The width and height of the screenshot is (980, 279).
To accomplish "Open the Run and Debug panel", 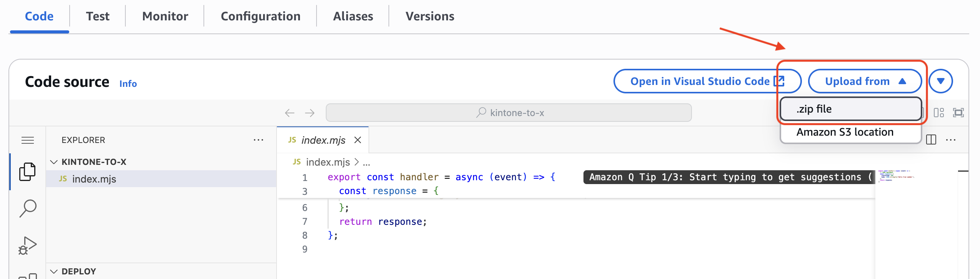I will [x=27, y=245].
